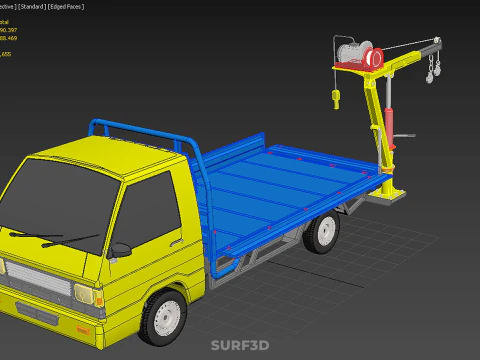The width and height of the screenshot is (480, 360).
Task: Select the red hydraulic cylinder of crane
Action: point(389,127)
